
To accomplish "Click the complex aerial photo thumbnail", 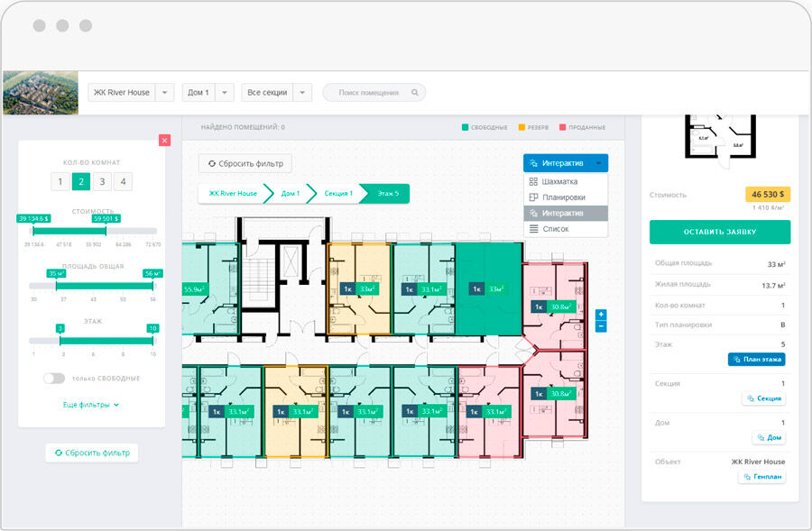I will tap(40, 93).
